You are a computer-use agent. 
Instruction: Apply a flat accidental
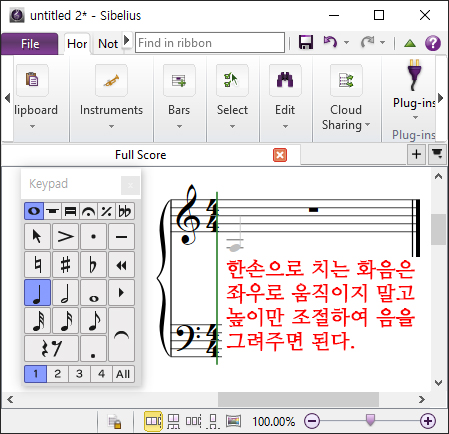93,265
